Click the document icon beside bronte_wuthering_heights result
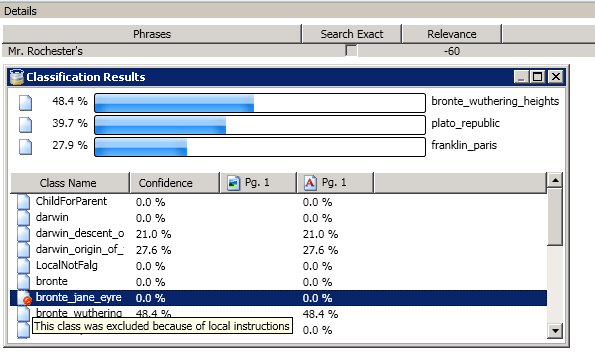Image resolution: width=595 pixels, height=361 pixels. point(25,102)
